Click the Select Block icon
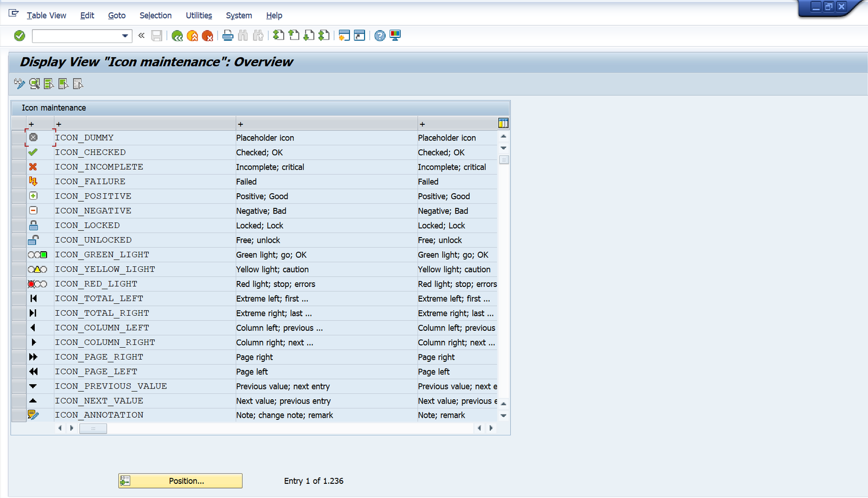This screenshot has width=868, height=498. [x=63, y=84]
